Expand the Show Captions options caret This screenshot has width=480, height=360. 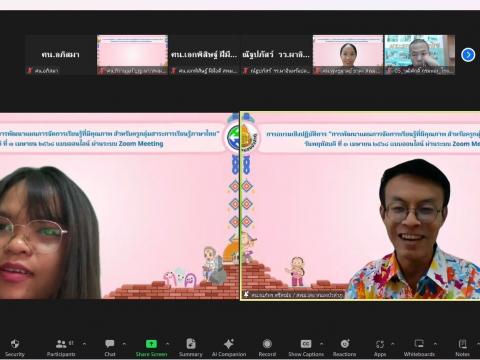tap(321, 344)
